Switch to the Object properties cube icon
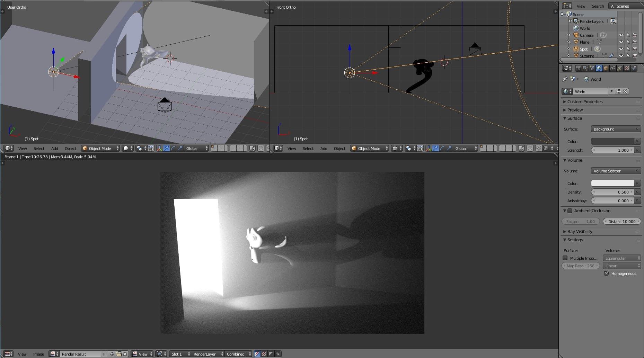The image size is (644, 358). (x=606, y=68)
